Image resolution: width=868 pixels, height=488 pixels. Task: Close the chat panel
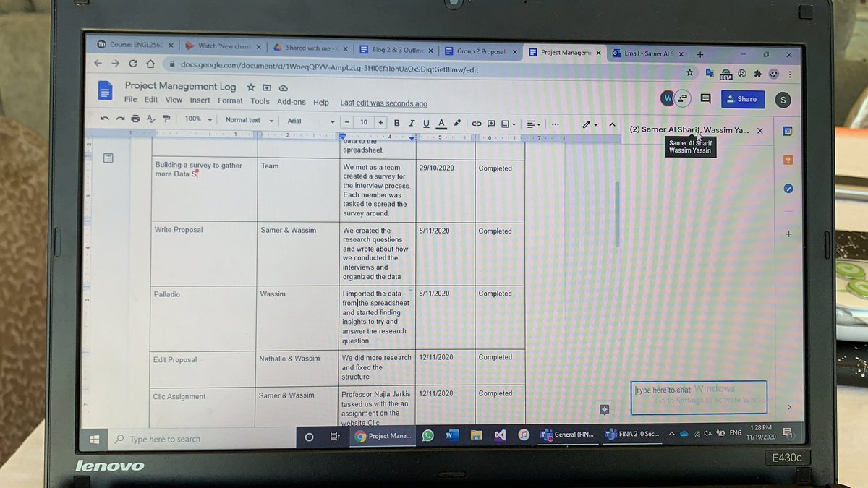click(759, 131)
